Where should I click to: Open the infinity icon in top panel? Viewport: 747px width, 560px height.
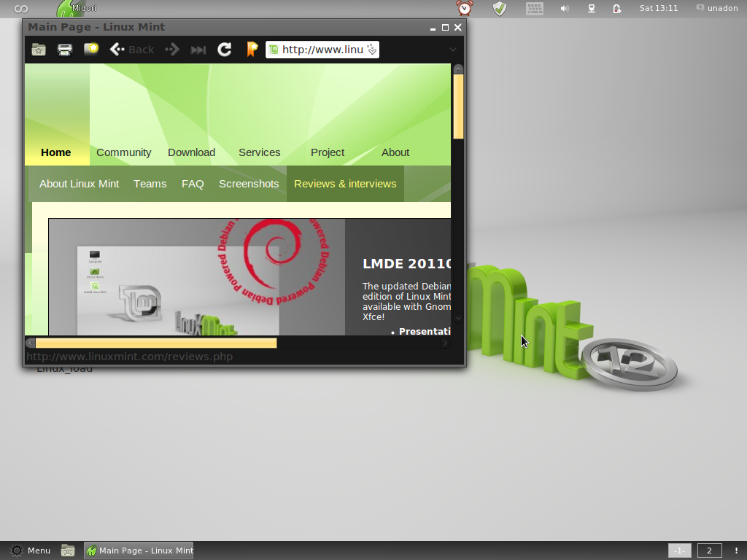click(21, 9)
